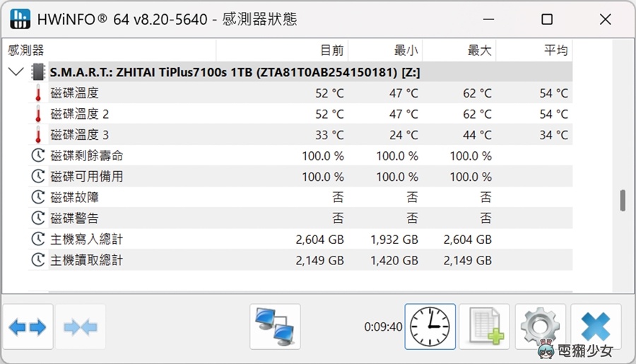Select the 磁碟警告 row label

75,218
